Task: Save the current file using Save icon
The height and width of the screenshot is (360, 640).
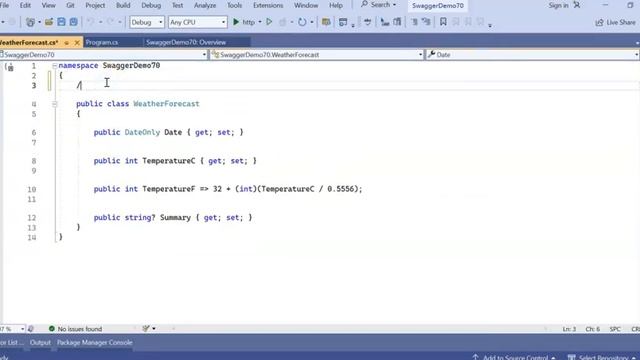Action: [x=61, y=22]
